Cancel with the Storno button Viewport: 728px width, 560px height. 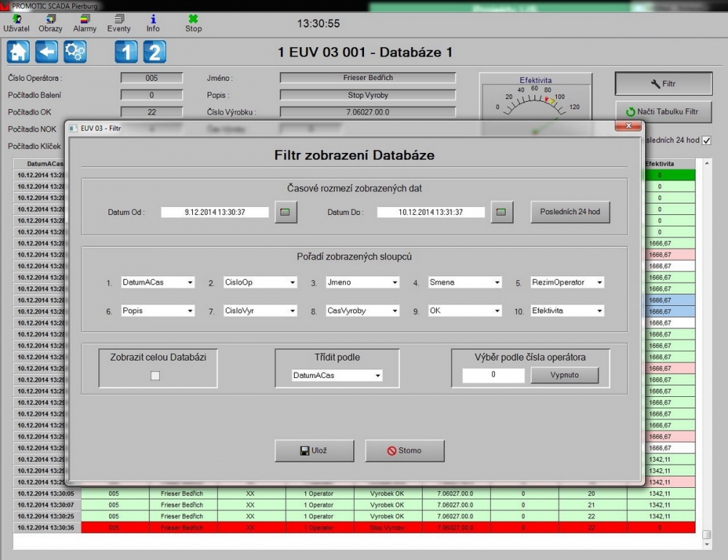point(404,451)
